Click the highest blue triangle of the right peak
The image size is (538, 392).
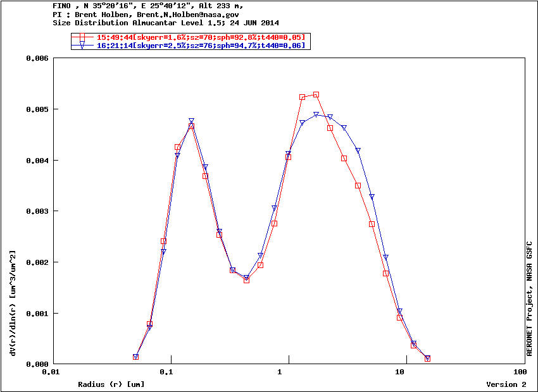[x=316, y=114]
